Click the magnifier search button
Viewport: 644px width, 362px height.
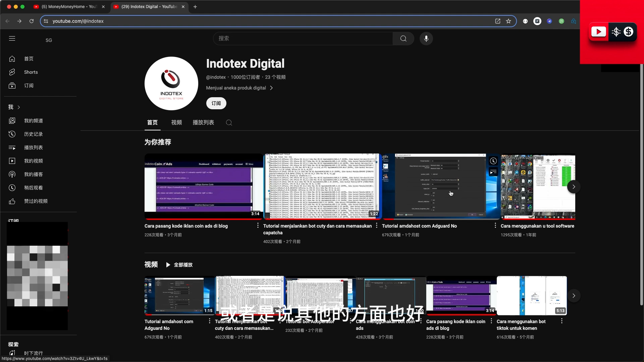(x=403, y=39)
